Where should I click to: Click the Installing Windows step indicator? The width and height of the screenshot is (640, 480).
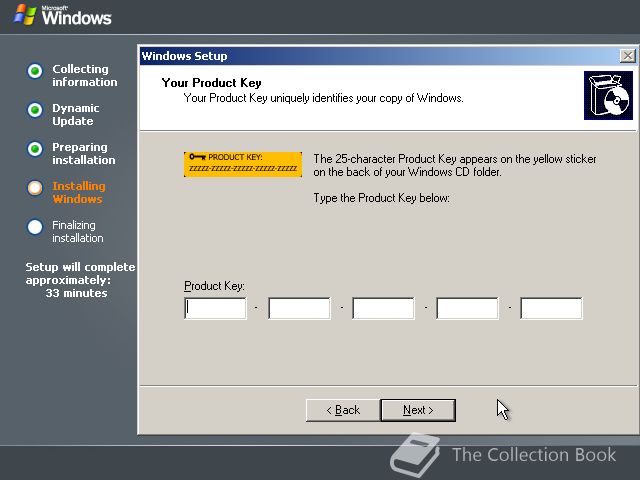click(x=35, y=188)
